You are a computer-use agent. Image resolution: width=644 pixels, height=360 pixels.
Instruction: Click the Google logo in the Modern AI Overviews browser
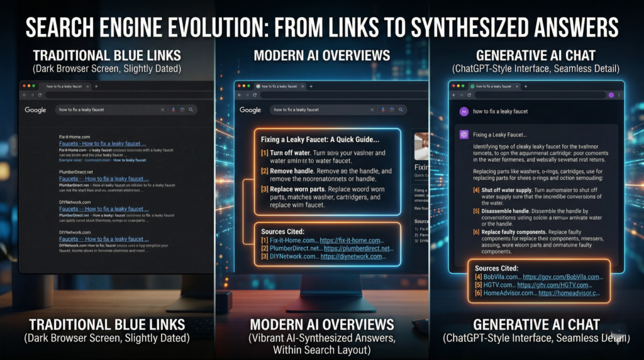click(x=250, y=110)
